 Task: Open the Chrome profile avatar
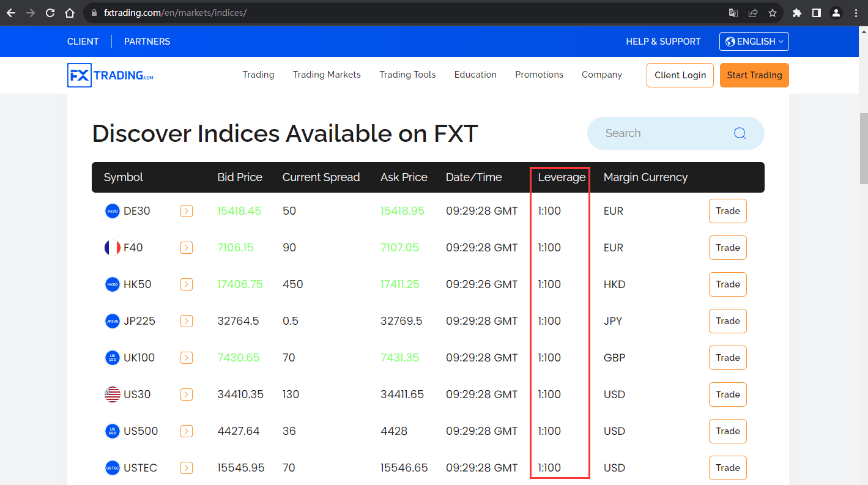pos(836,12)
